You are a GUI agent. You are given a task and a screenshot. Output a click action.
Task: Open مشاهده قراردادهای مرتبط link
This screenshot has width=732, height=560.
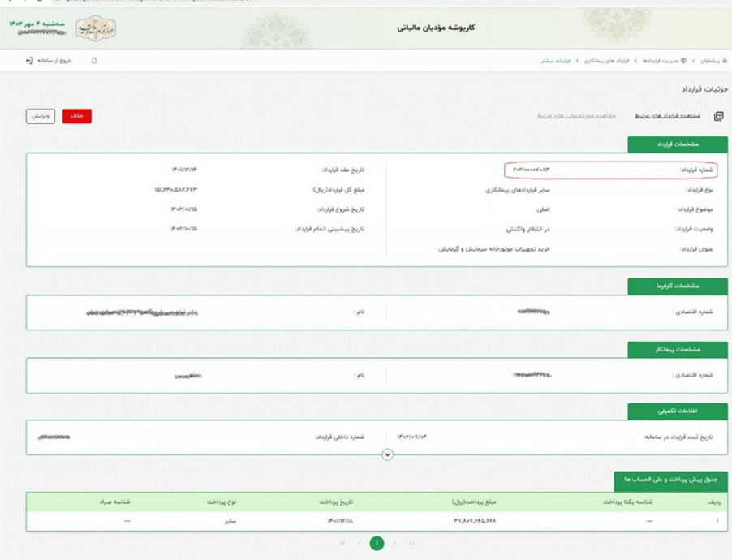670,116
